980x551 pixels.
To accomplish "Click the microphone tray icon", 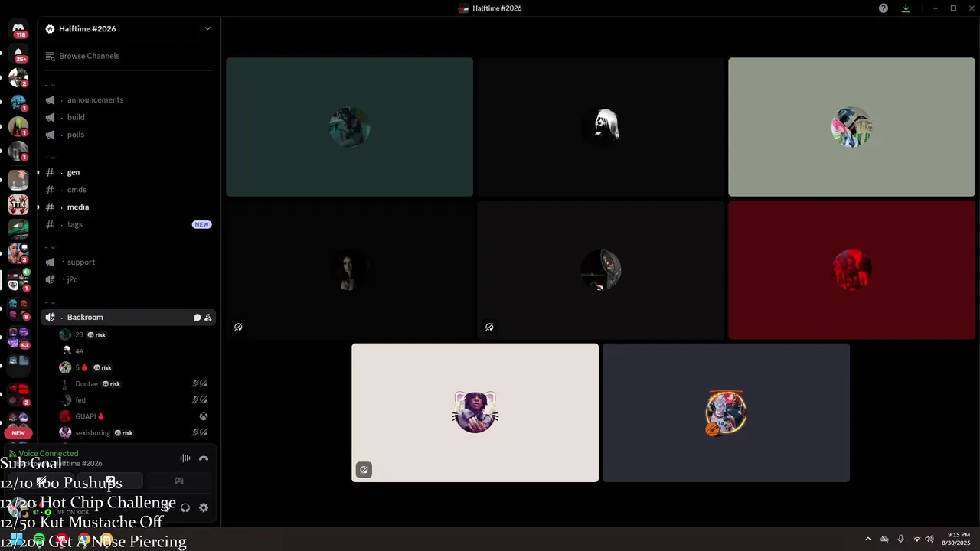I will point(900,539).
